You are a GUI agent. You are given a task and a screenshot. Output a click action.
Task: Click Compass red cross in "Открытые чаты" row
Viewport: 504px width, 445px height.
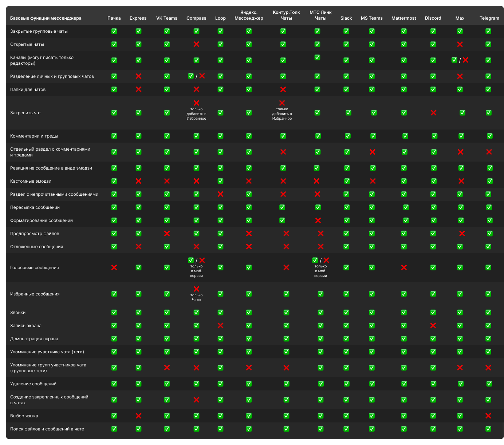pyautogui.click(x=196, y=44)
